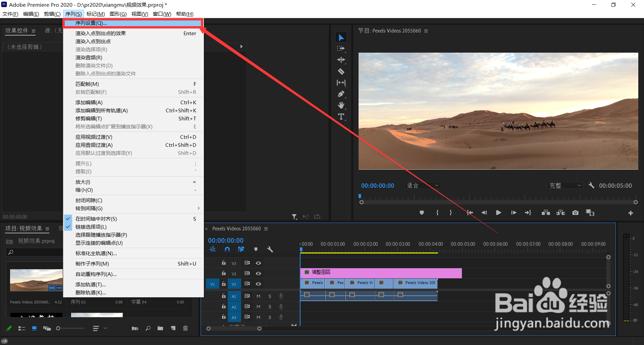Click the Lift button in Program monitor
Viewport: 644px width, 345px height.
pyautogui.click(x=546, y=213)
